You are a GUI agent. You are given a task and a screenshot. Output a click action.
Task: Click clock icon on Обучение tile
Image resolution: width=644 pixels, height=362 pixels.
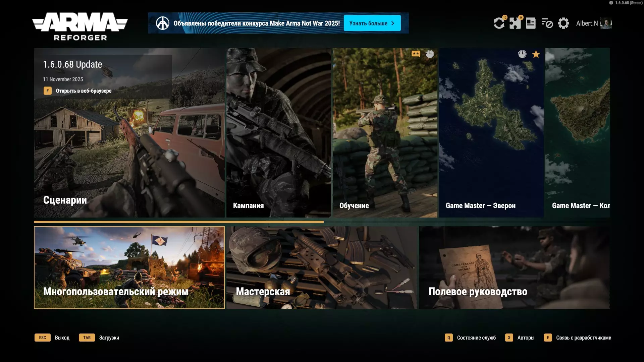(430, 54)
